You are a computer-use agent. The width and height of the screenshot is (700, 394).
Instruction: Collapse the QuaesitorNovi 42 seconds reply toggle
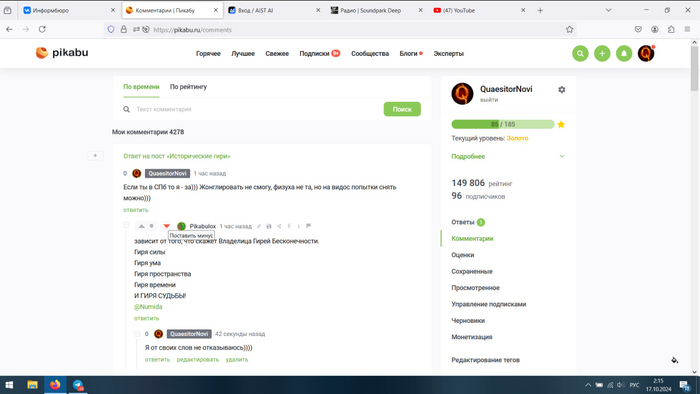pyautogui.click(x=137, y=333)
